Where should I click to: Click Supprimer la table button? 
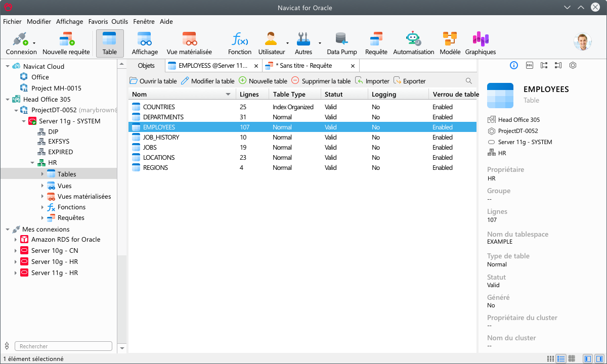point(321,81)
